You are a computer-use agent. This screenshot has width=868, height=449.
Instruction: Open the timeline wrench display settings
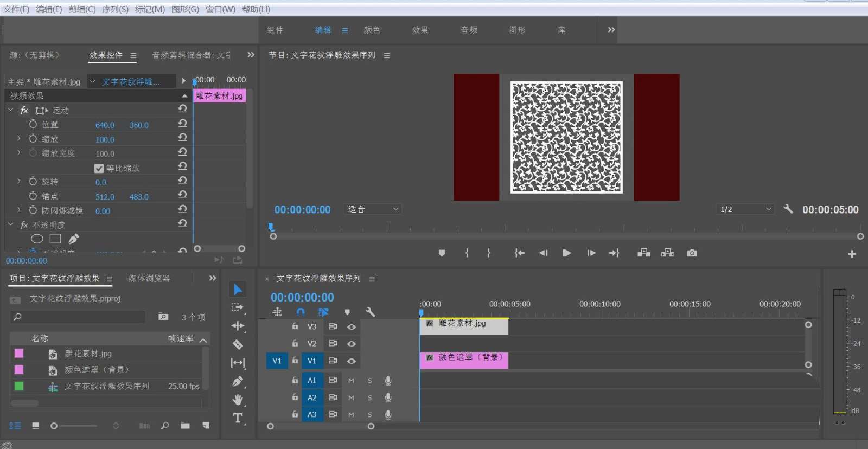coord(371,312)
